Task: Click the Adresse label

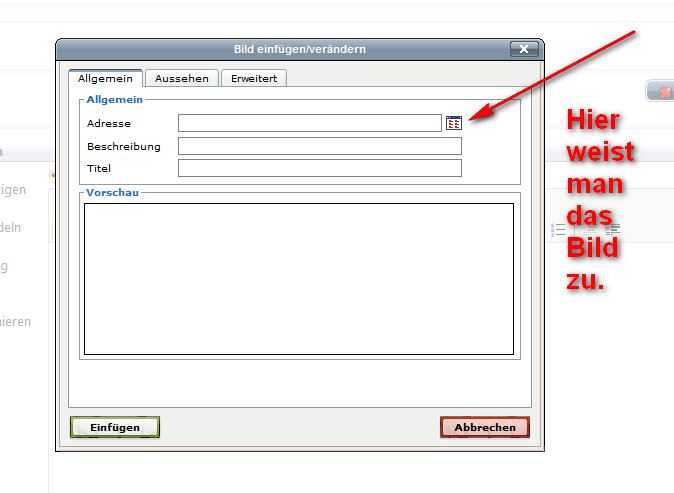Action: 109,123
